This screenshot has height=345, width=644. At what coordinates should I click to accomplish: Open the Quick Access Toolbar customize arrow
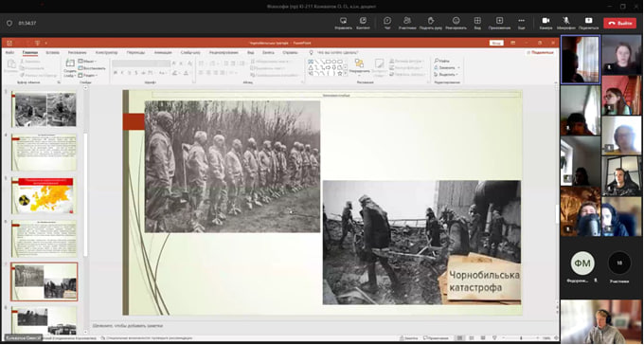46,43
